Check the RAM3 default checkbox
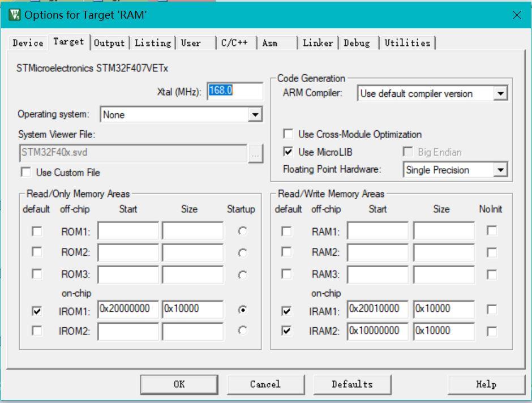Image resolution: width=532 pixels, height=403 pixels. pyautogui.click(x=286, y=274)
